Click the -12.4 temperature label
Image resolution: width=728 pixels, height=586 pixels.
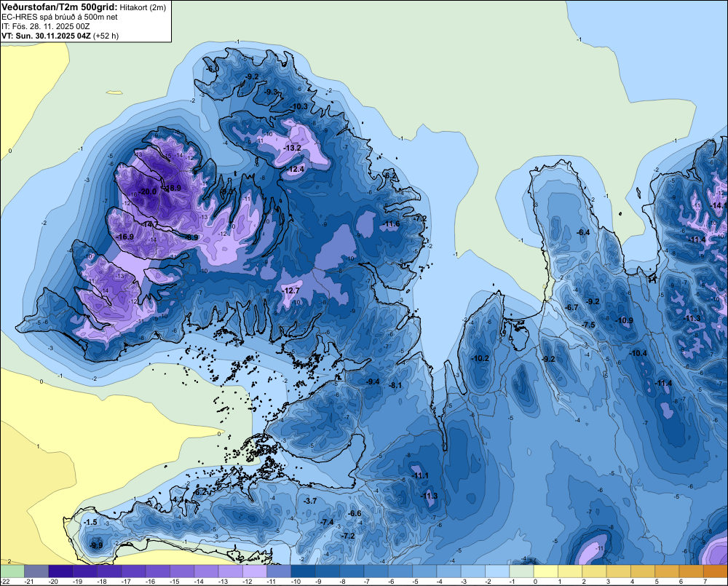click(x=296, y=170)
